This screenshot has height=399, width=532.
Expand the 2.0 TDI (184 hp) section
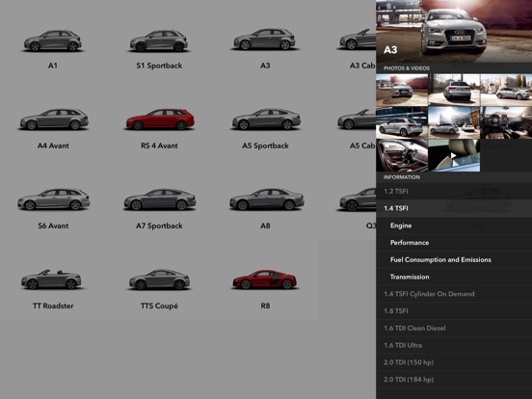pyautogui.click(x=454, y=380)
